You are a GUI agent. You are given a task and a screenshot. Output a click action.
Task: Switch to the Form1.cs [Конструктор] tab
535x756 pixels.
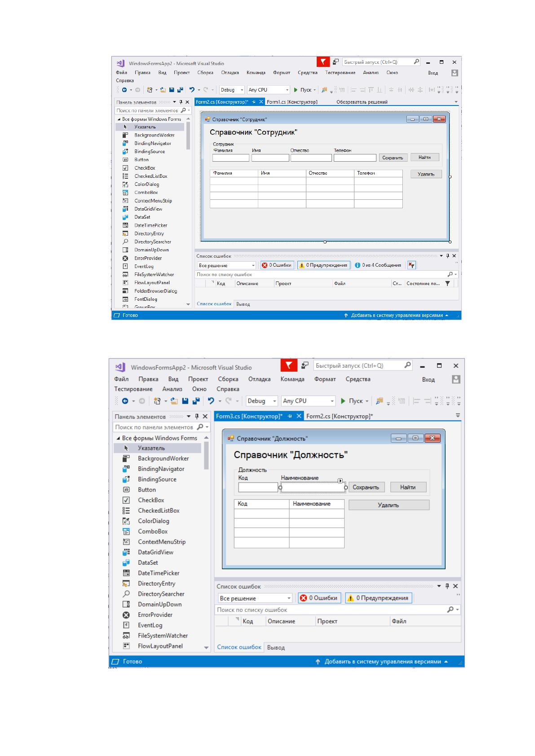point(292,102)
